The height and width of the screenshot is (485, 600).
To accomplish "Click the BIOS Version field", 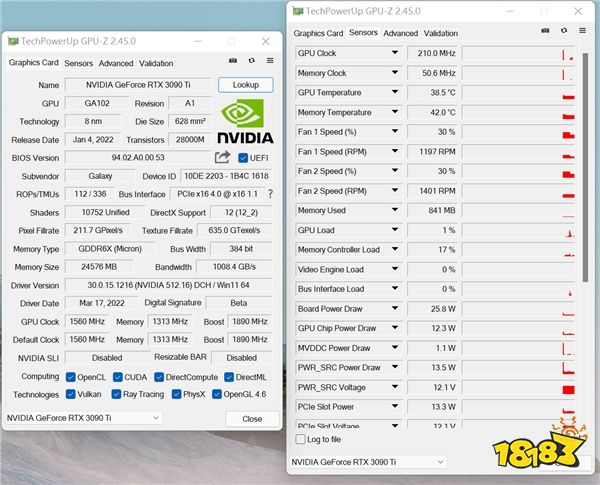I will pyautogui.click(x=138, y=157).
